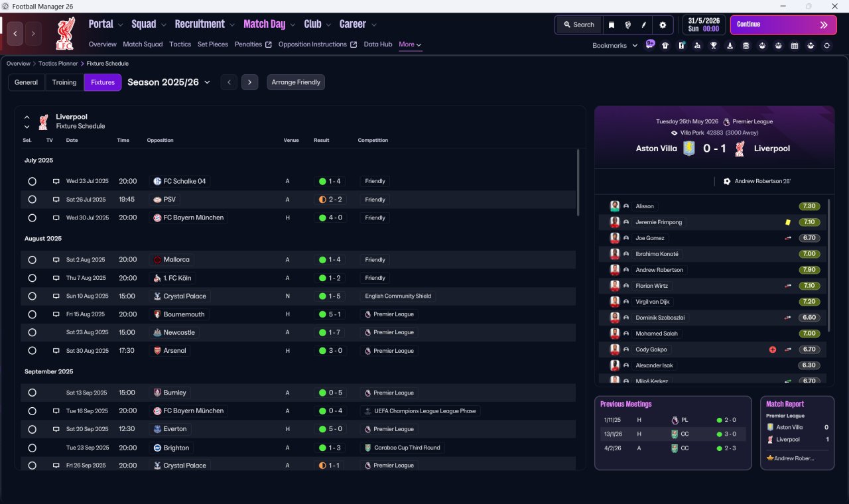The image size is (849, 504).
Task: Click the trophy competitions shortcut icon
Action: click(x=714, y=46)
